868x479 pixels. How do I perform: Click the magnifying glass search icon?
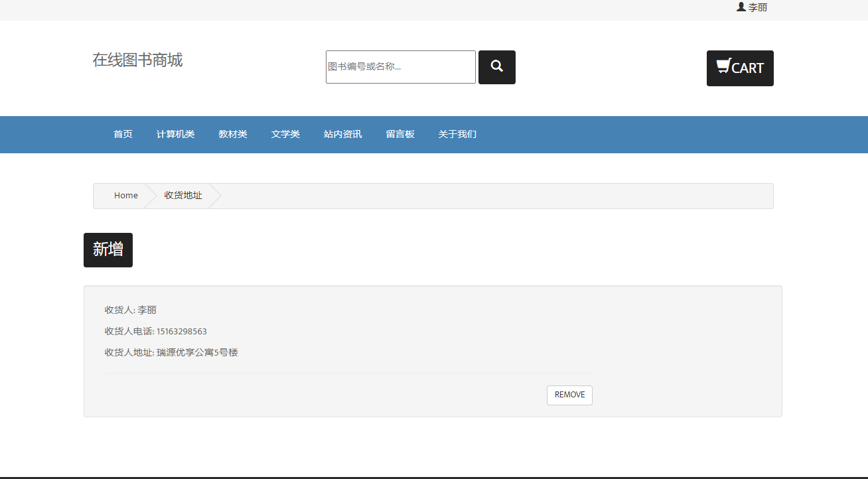pos(496,67)
